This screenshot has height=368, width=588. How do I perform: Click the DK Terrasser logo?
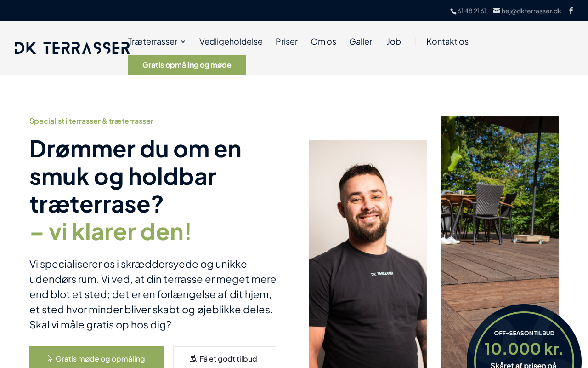tap(73, 48)
